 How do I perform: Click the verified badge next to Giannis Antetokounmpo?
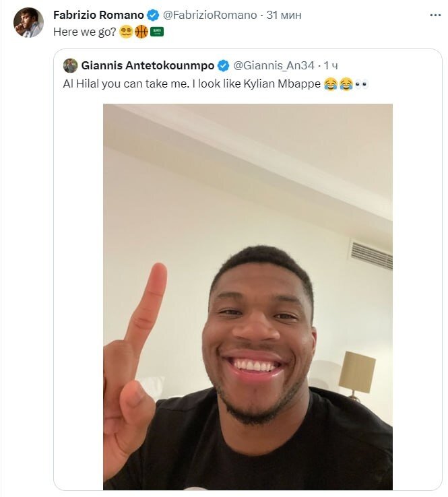tap(224, 65)
